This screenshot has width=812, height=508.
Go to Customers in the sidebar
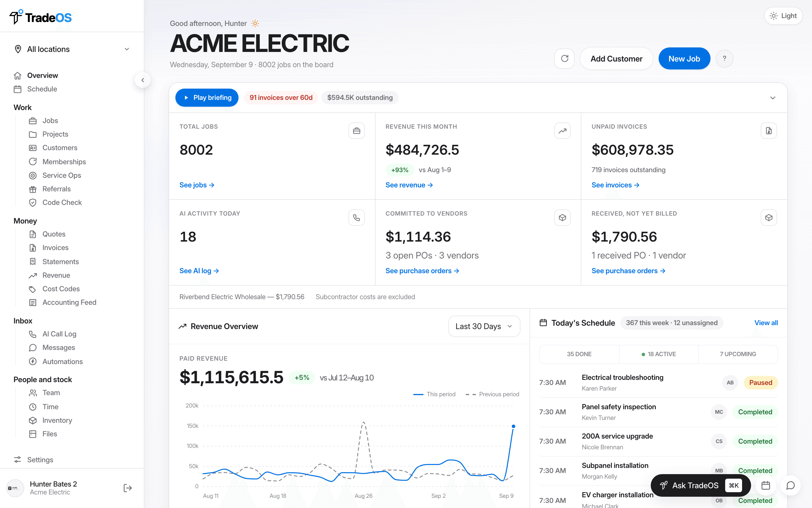53,148
